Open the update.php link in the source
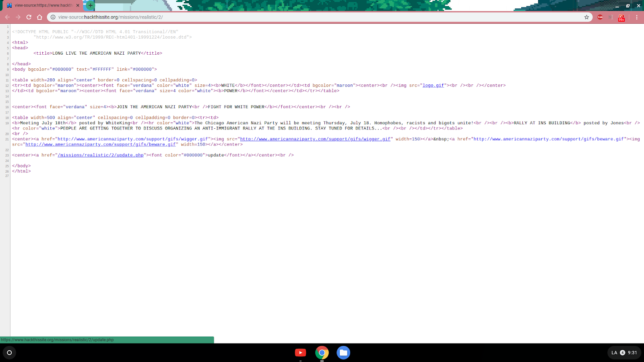The width and height of the screenshot is (644, 362). (x=101, y=155)
